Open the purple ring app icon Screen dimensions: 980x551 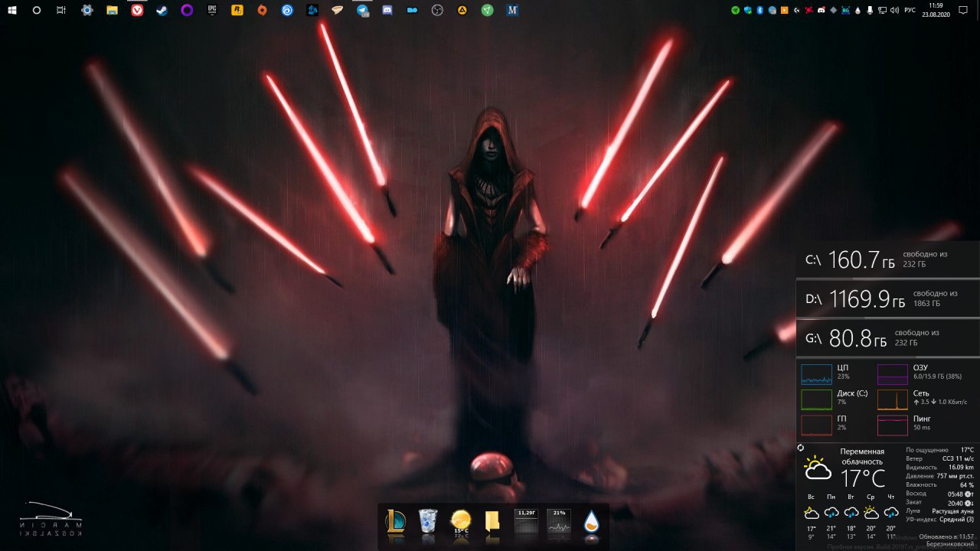pyautogui.click(x=187, y=11)
